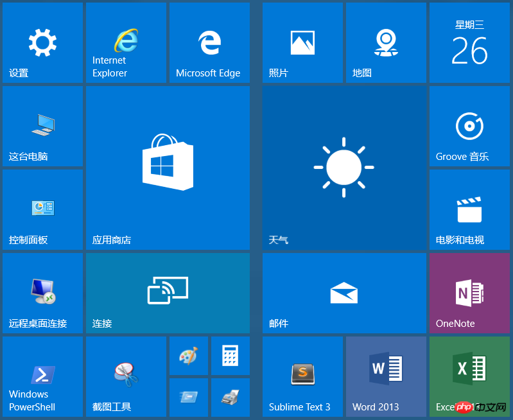513x420 pixels.
Task: Open the 地图 (Maps) tile
Action: pos(386,42)
